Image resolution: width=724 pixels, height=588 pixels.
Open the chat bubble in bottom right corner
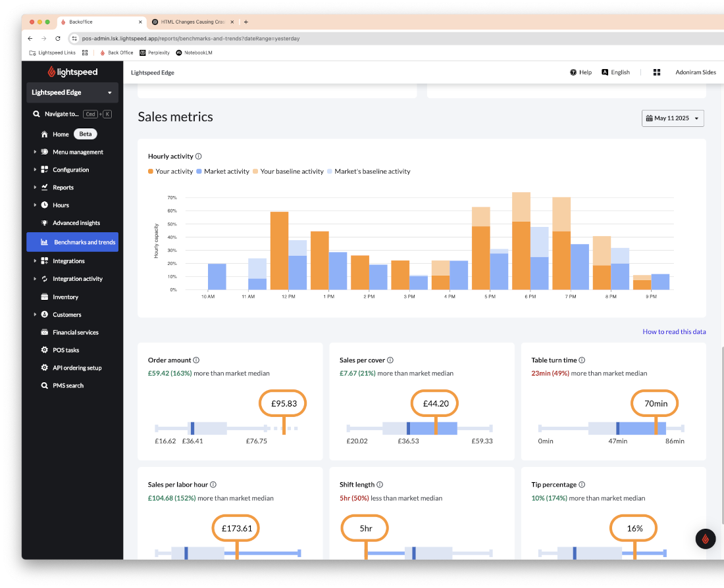(705, 539)
